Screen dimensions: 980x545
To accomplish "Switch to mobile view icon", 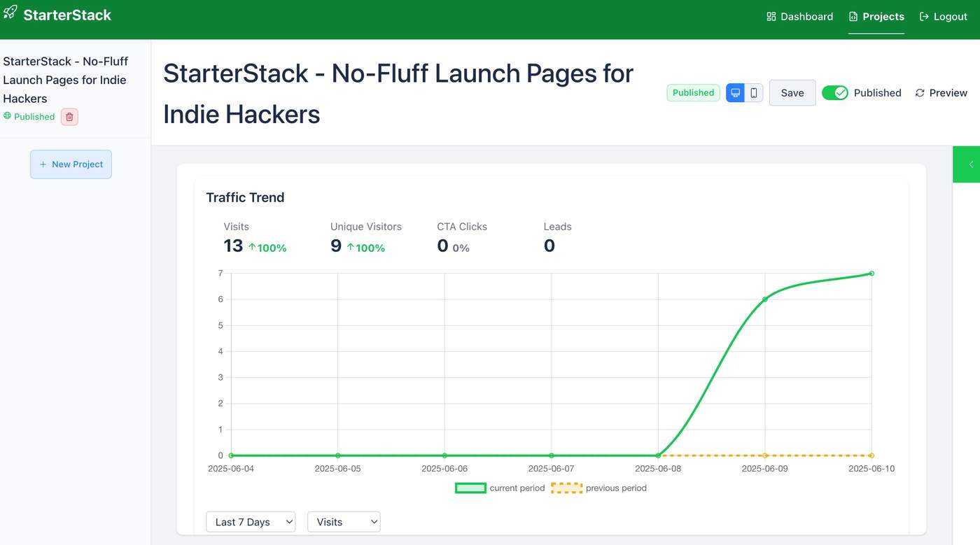I will tap(754, 92).
